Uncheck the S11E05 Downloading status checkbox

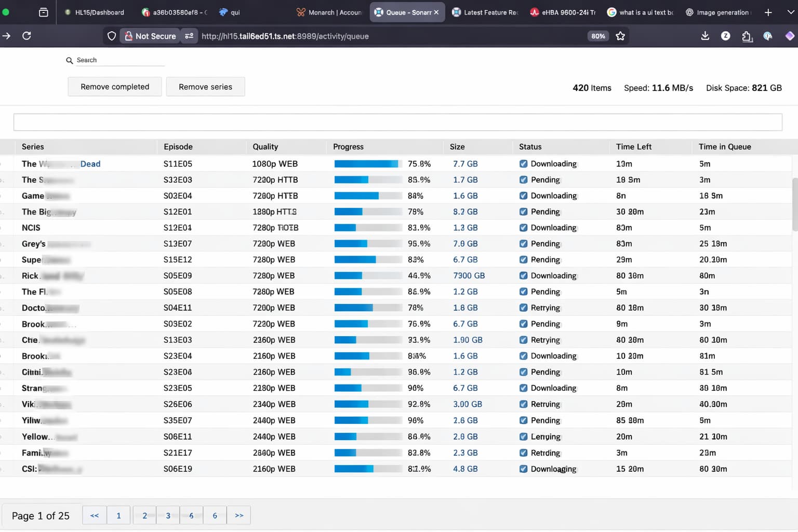point(523,164)
